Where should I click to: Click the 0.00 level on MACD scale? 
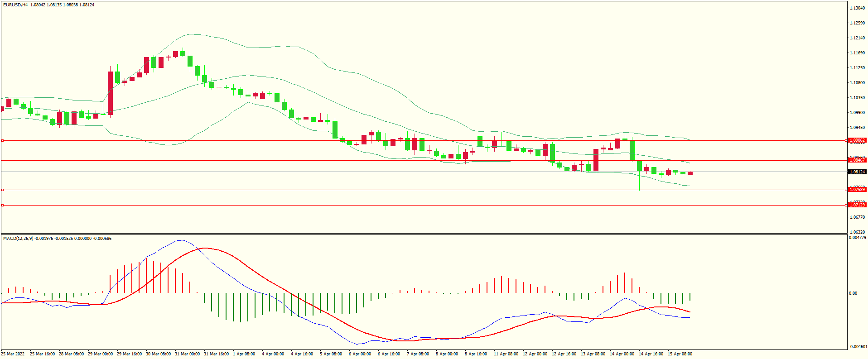click(x=853, y=293)
